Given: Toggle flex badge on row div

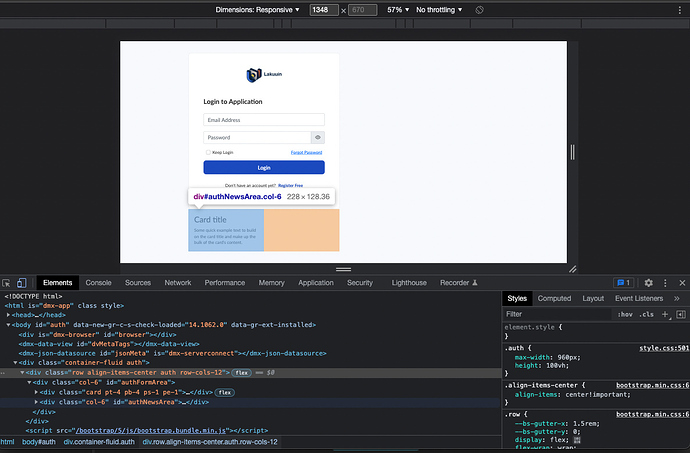Looking at the screenshot, I should pos(241,373).
